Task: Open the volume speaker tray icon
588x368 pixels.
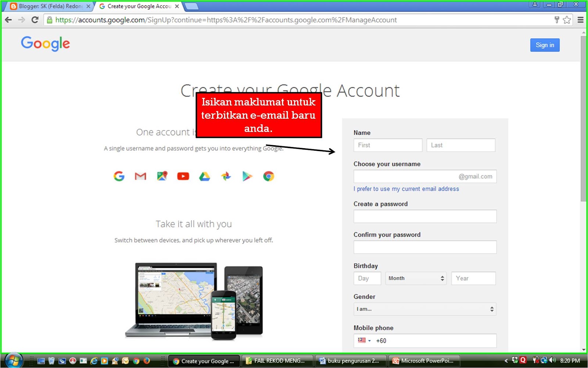Action: (x=552, y=360)
